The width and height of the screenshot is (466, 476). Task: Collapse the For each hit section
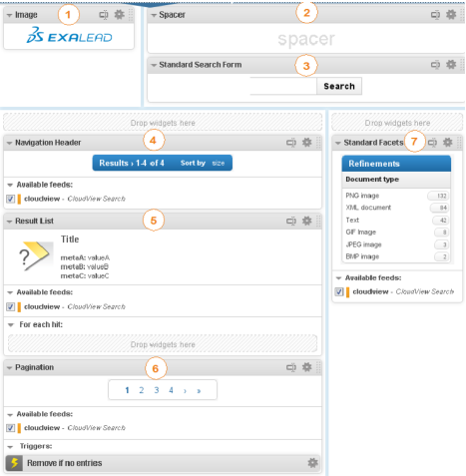coord(11,325)
